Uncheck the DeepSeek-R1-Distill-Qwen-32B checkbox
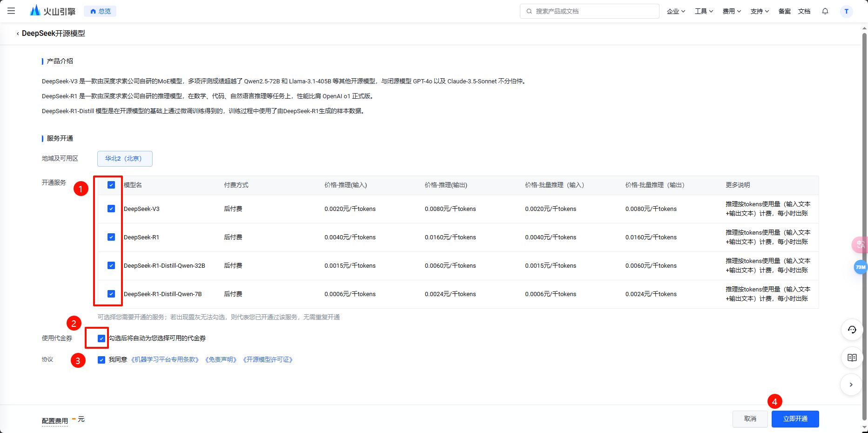This screenshot has width=868, height=433. (x=111, y=265)
